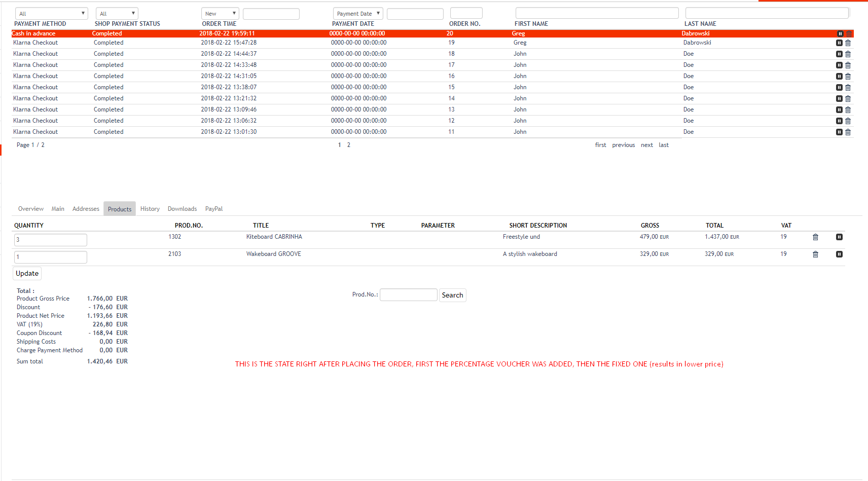This screenshot has height=481, width=868.
Task: Open the Order Time 'New' dropdown
Action: (x=220, y=14)
